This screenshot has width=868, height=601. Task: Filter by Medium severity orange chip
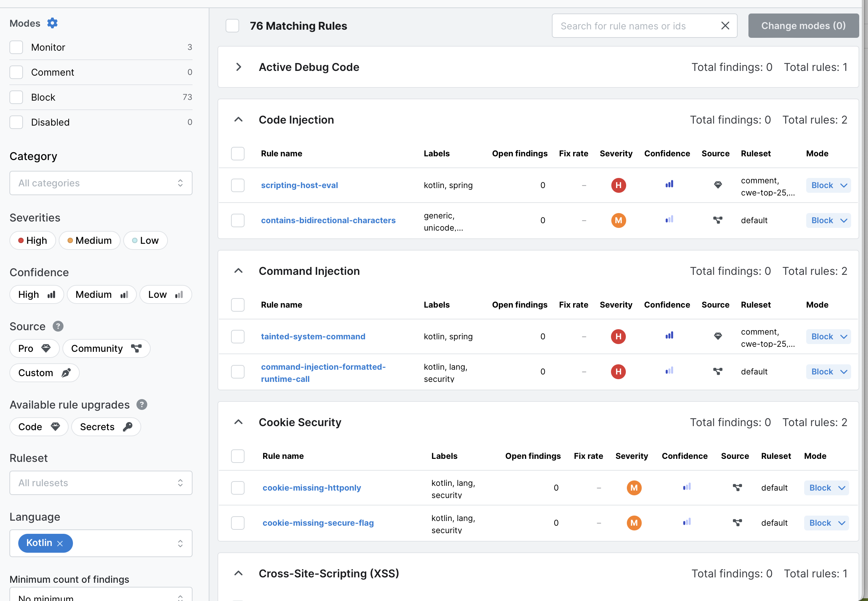(90, 240)
